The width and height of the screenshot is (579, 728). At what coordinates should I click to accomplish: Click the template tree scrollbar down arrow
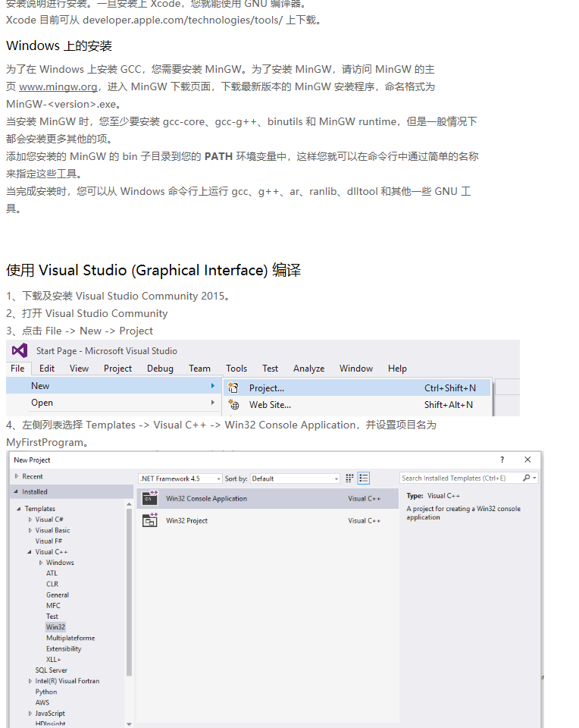tap(129, 723)
